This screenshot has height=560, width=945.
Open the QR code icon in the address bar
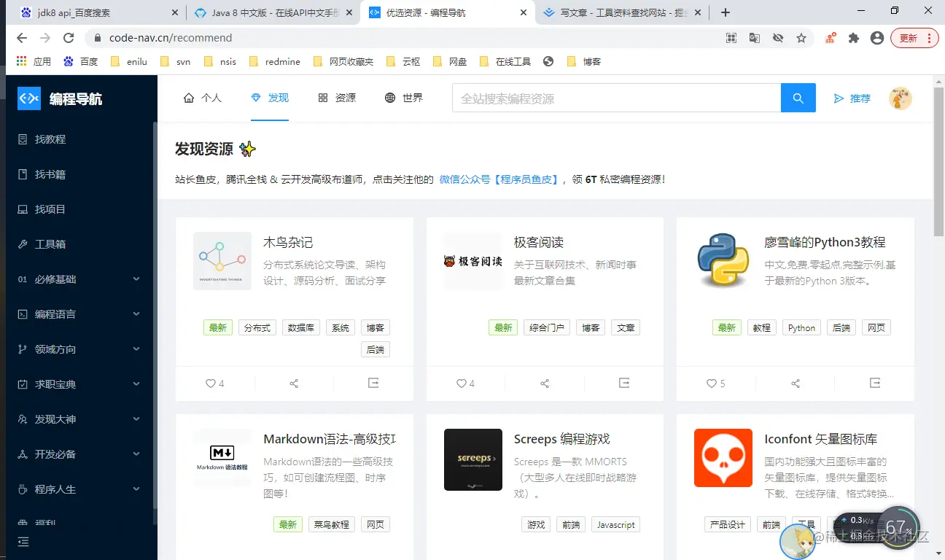[731, 38]
